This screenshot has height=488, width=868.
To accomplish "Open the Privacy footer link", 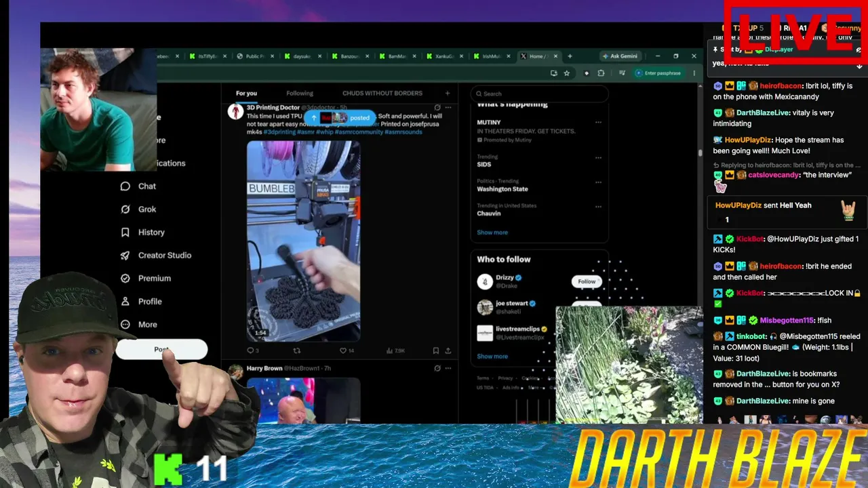I will pyautogui.click(x=505, y=378).
